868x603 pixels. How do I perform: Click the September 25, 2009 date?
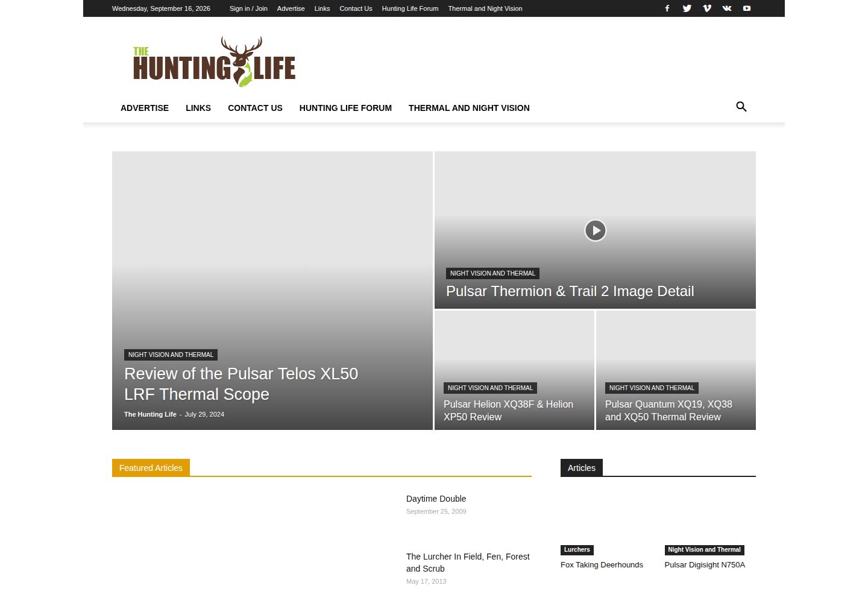point(436,511)
